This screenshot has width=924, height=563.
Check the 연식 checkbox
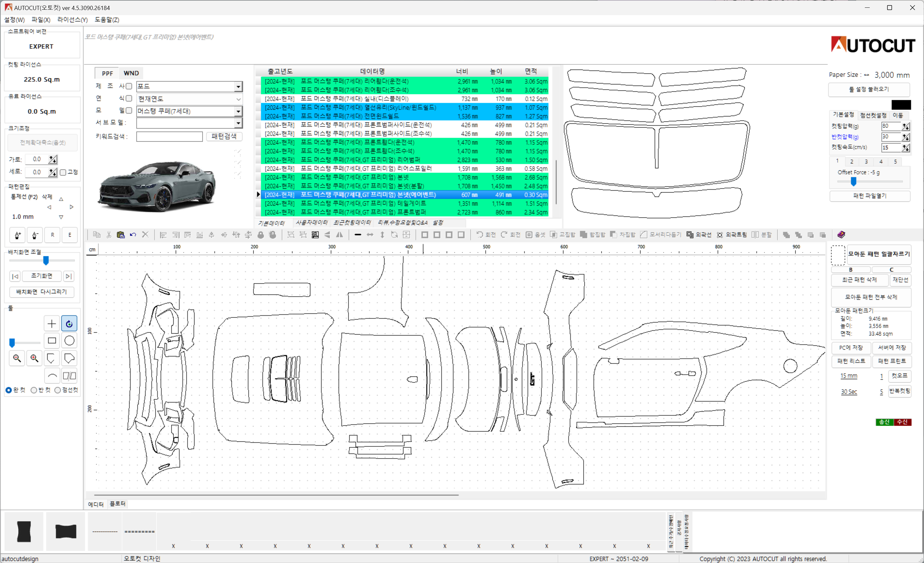point(129,98)
